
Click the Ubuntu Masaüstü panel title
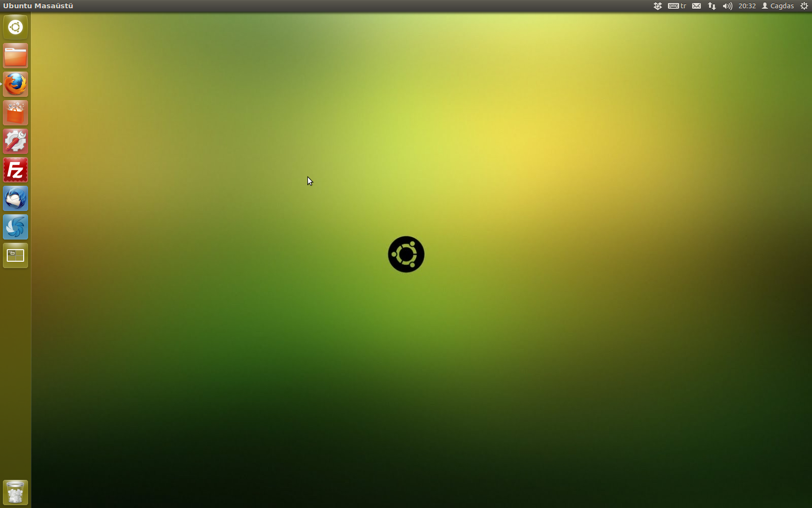coord(38,6)
